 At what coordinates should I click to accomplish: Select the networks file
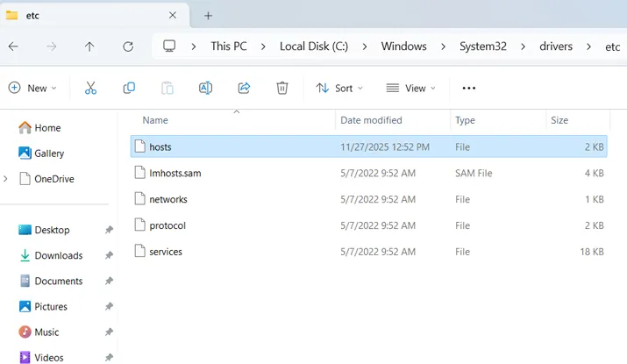tap(368, 199)
